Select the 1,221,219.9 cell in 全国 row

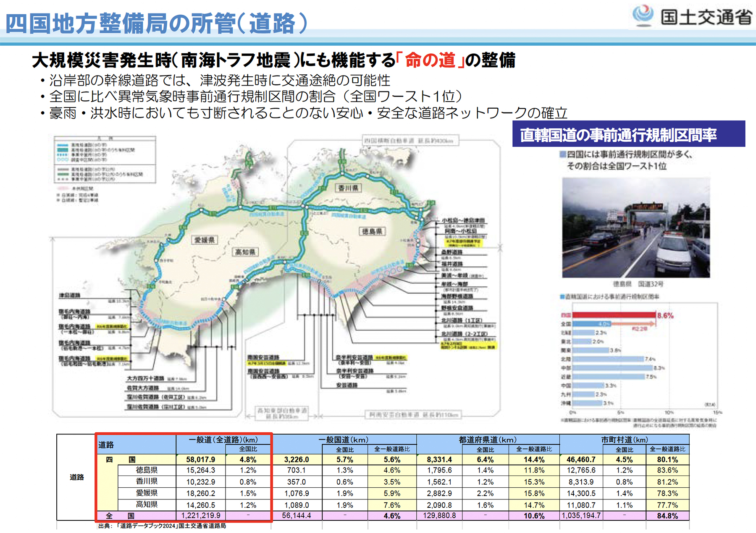tap(200, 515)
